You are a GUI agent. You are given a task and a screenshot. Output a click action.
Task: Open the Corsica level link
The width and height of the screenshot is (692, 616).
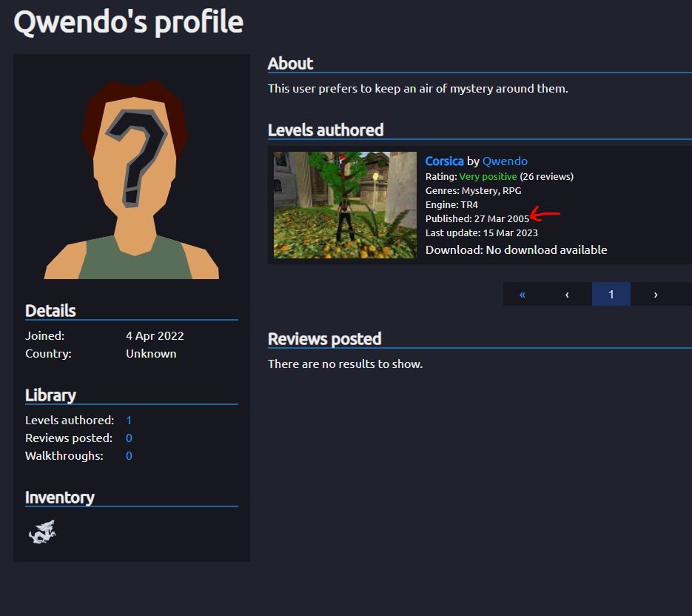[x=444, y=161]
